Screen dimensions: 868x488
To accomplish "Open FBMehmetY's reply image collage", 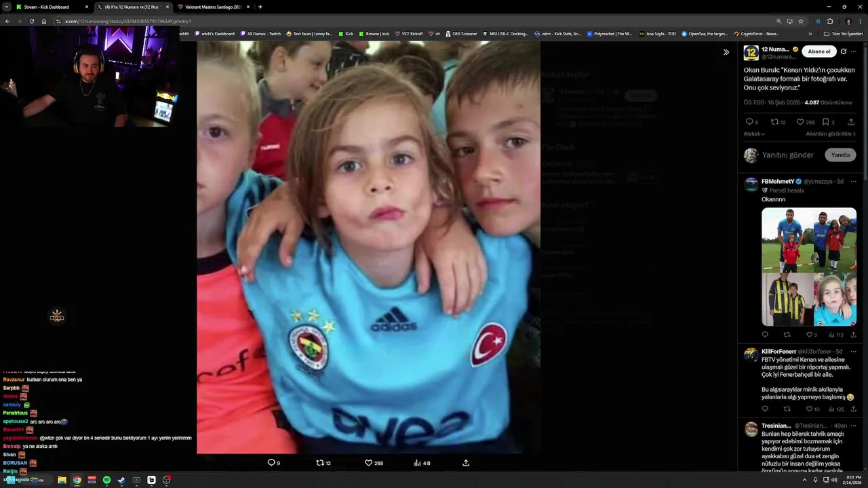I will pos(809,267).
